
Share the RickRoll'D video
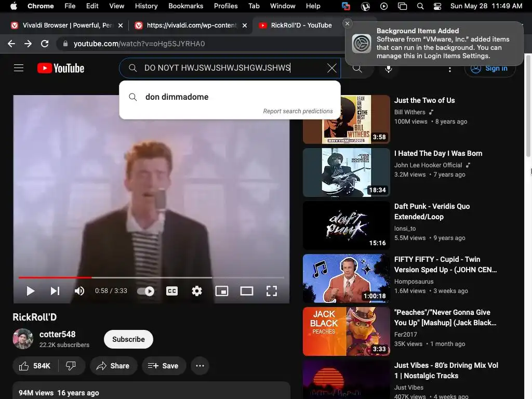pyautogui.click(x=113, y=366)
